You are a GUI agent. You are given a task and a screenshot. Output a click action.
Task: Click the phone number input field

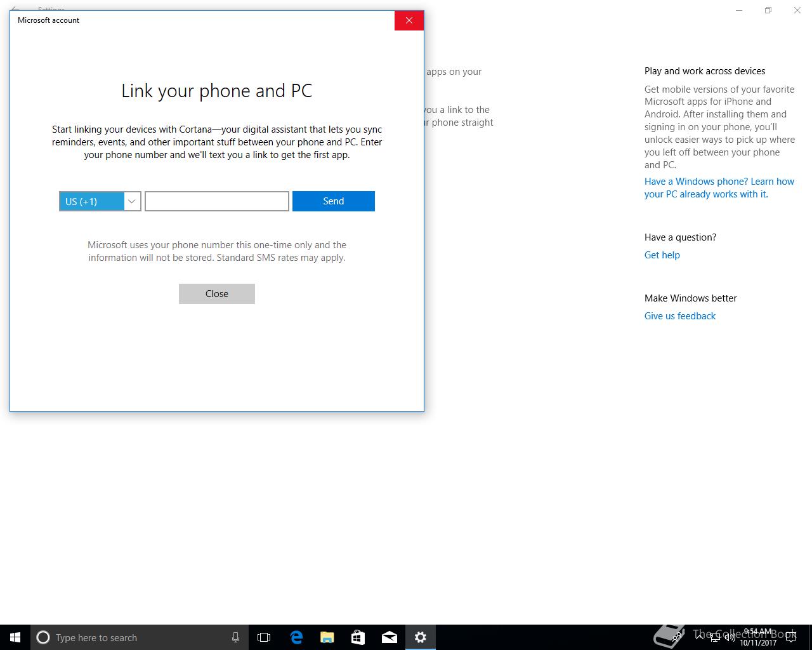tap(217, 201)
